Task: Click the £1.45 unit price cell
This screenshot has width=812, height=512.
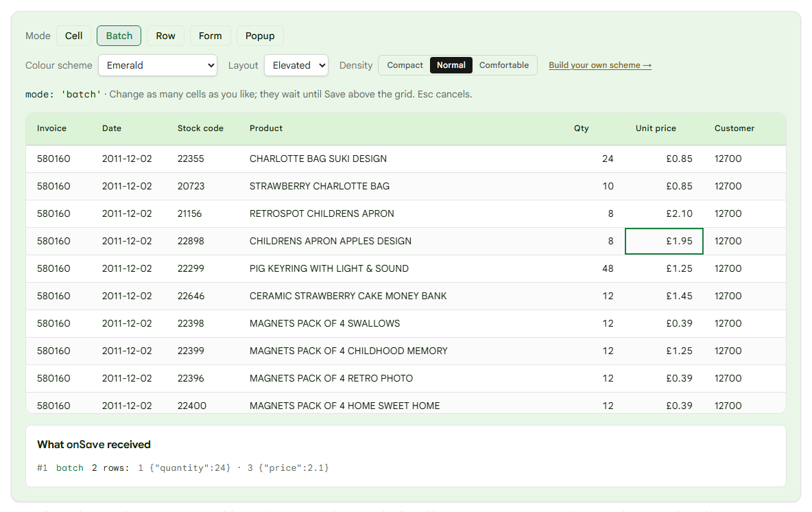Action: (664, 296)
